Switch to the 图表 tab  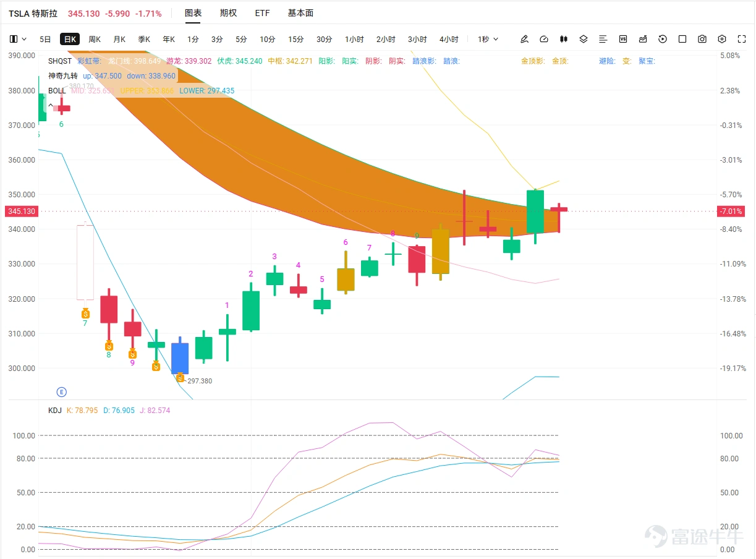[x=193, y=13]
